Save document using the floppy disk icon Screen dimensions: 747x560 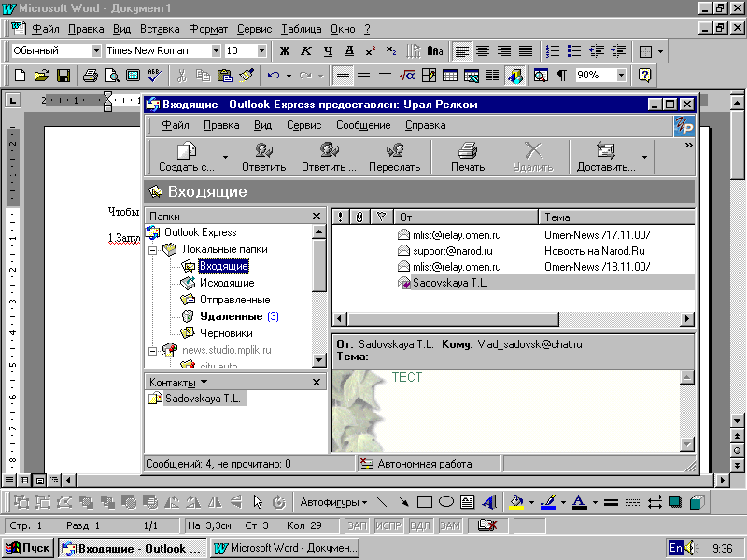click(x=63, y=76)
